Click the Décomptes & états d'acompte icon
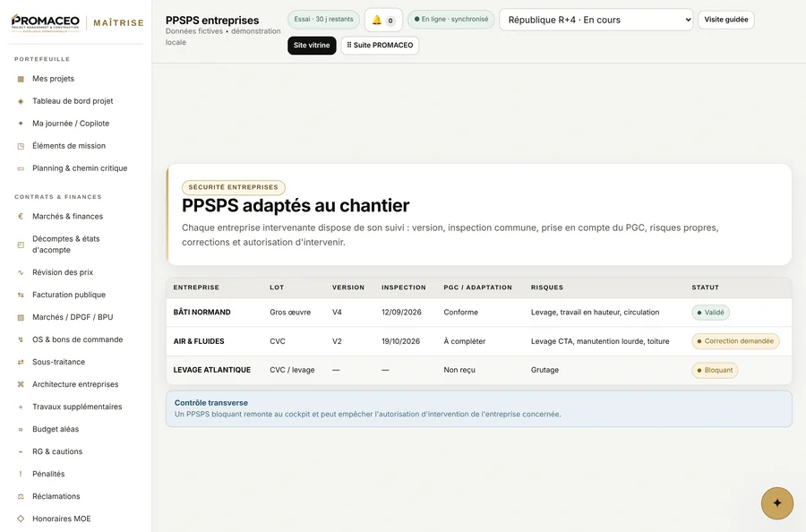 coord(21,245)
